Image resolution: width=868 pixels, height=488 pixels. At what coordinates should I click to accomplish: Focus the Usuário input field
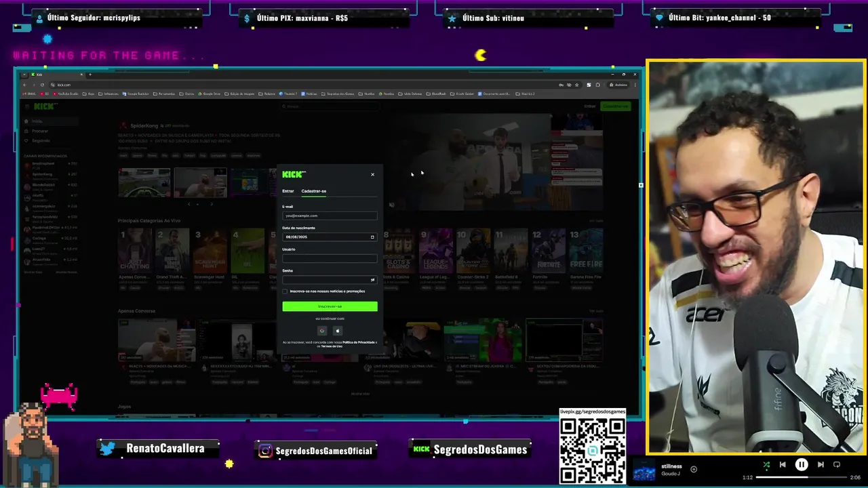[330, 258]
